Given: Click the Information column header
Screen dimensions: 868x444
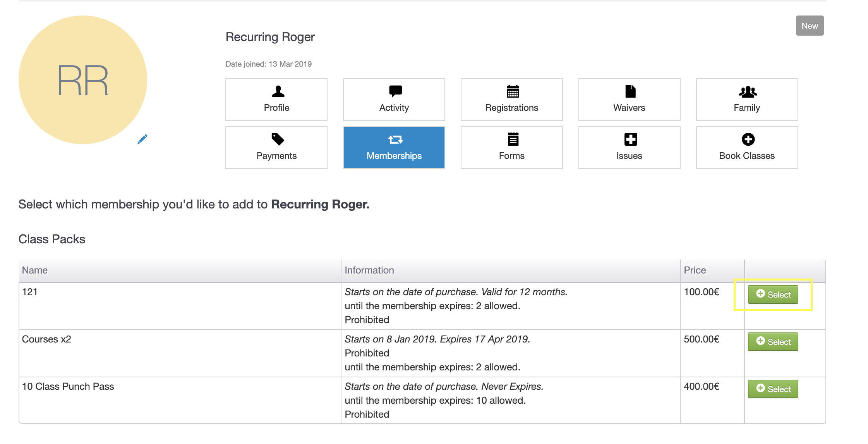Looking at the screenshot, I should coord(369,270).
